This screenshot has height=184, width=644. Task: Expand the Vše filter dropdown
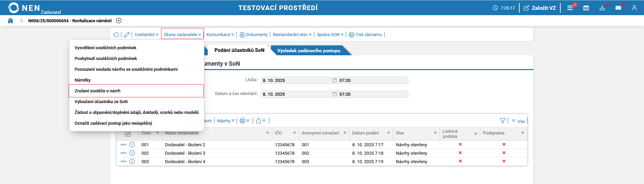[519, 121]
